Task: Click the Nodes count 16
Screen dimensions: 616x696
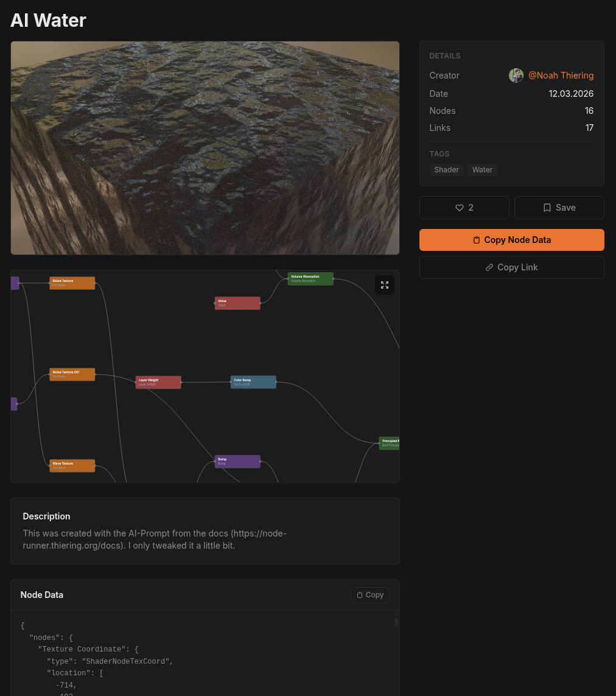Action: 589,111
